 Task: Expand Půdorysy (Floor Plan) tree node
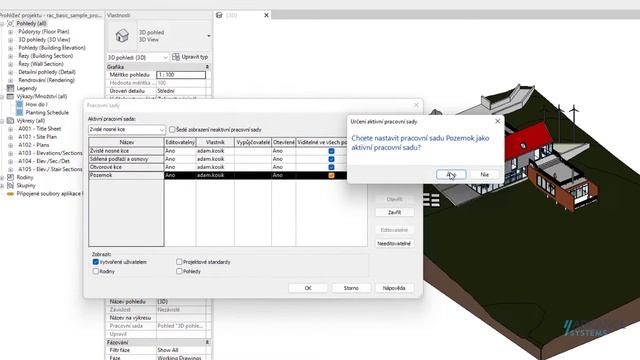(11, 31)
